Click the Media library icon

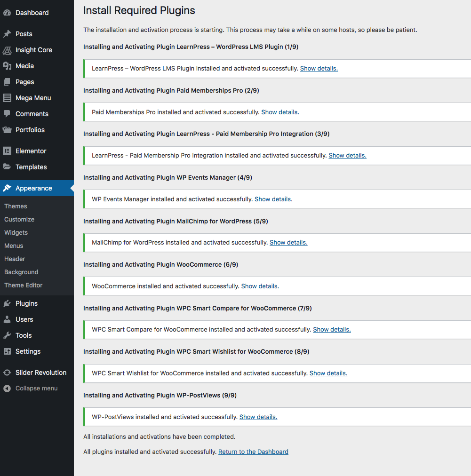tap(7, 66)
